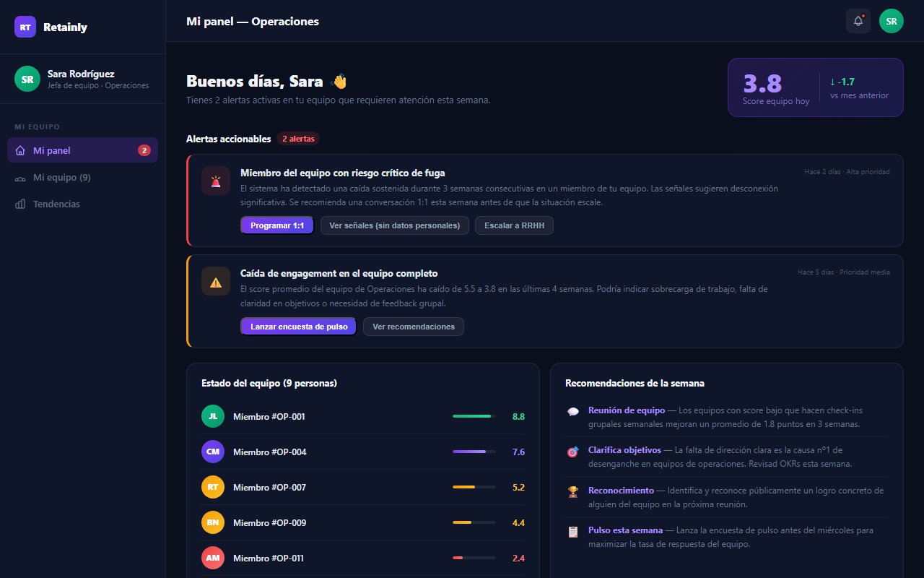Launch the Lanzar encuesta de pulso button
This screenshot has width=924, height=578.
(x=299, y=327)
